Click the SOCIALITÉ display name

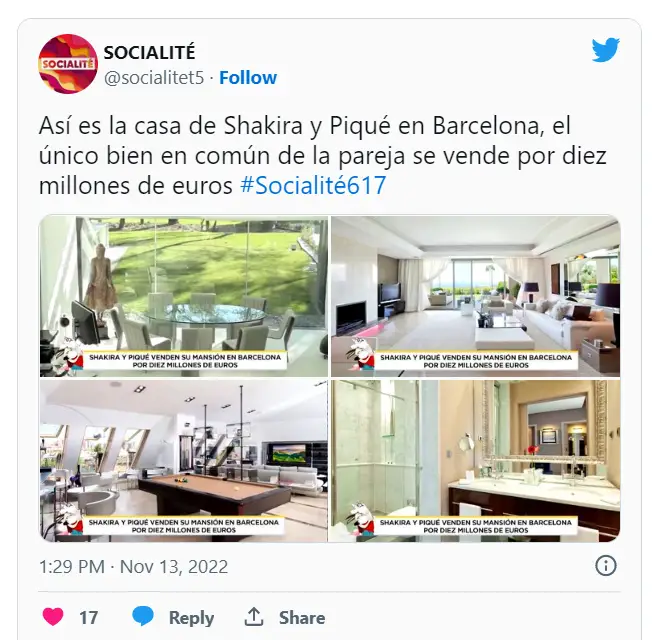pyautogui.click(x=149, y=52)
